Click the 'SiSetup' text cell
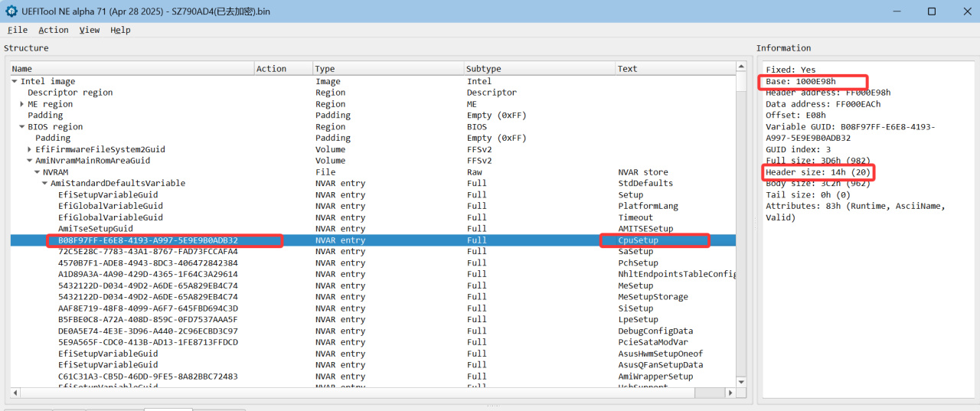 (x=635, y=308)
